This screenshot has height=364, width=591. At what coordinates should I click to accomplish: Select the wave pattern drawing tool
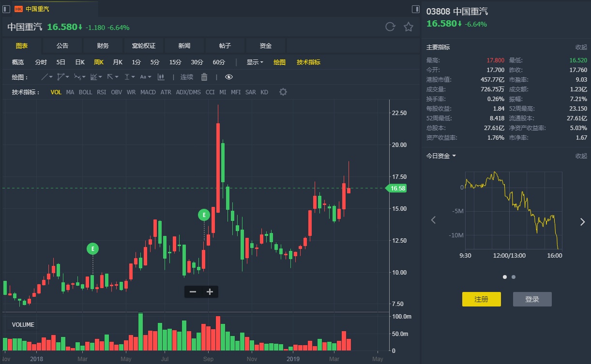pos(77,77)
